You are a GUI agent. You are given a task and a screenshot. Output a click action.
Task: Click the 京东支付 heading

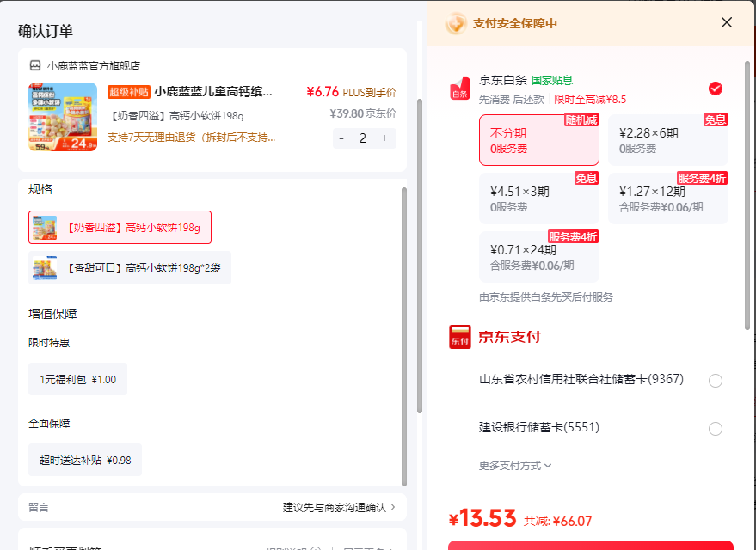tap(510, 337)
